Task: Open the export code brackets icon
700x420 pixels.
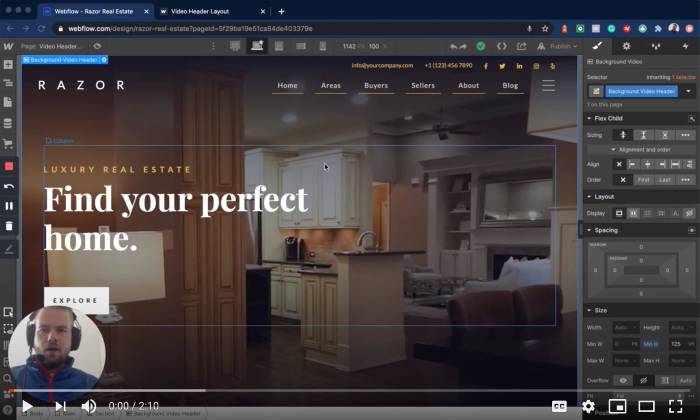Action: pyautogui.click(x=502, y=46)
